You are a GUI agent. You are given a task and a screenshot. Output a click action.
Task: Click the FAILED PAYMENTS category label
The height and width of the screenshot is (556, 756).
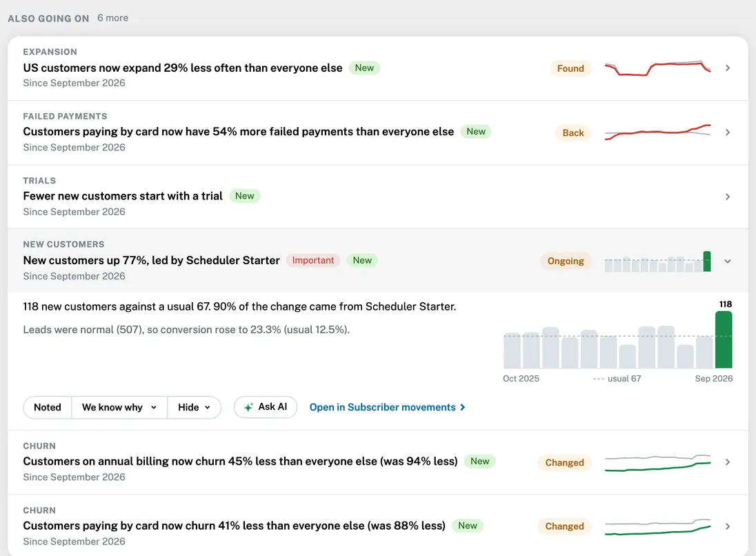65,116
